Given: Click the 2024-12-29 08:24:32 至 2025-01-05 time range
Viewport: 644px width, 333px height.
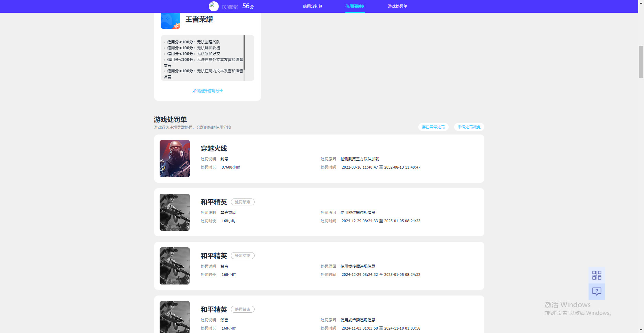Looking at the screenshot, I should point(381,275).
